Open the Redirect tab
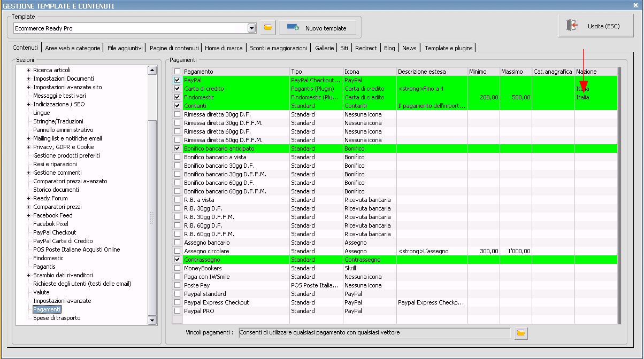Viewport: 644px width, 359px height. pyautogui.click(x=366, y=48)
